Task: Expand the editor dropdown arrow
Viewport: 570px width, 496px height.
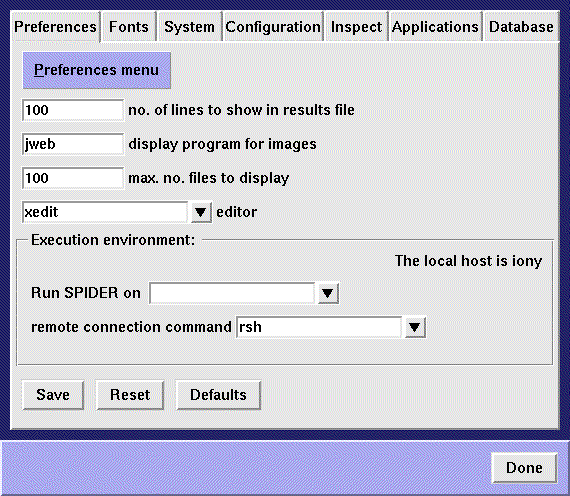Action: tap(201, 212)
